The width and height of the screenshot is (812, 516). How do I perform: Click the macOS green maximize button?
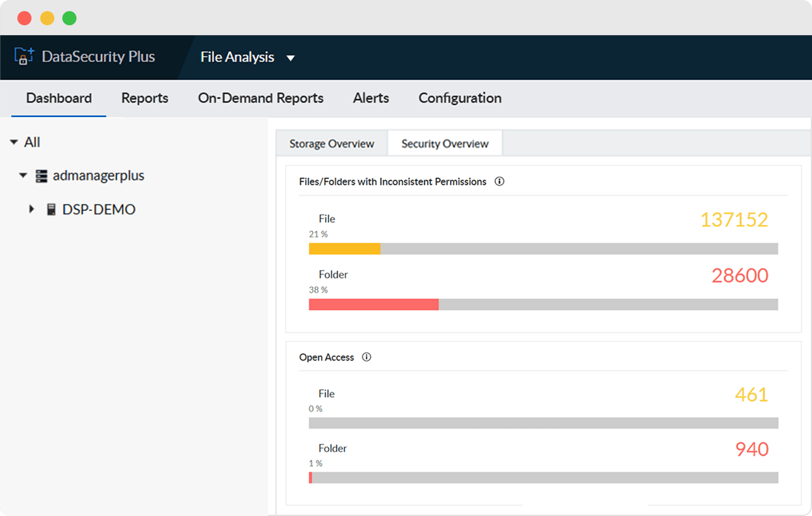(x=70, y=18)
